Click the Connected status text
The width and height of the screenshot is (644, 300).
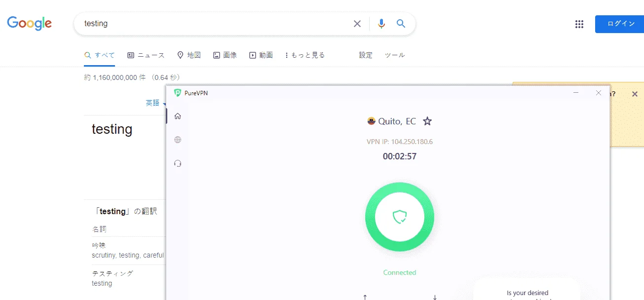coord(400,272)
